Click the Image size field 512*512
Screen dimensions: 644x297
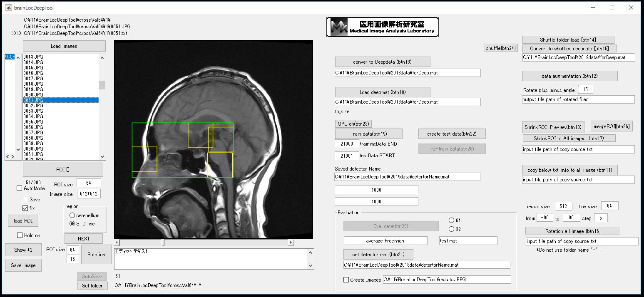tap(89, 194)
